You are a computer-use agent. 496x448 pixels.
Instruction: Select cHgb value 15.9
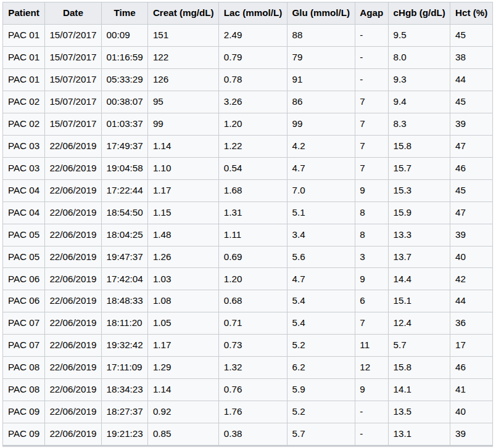coord(419,213)
